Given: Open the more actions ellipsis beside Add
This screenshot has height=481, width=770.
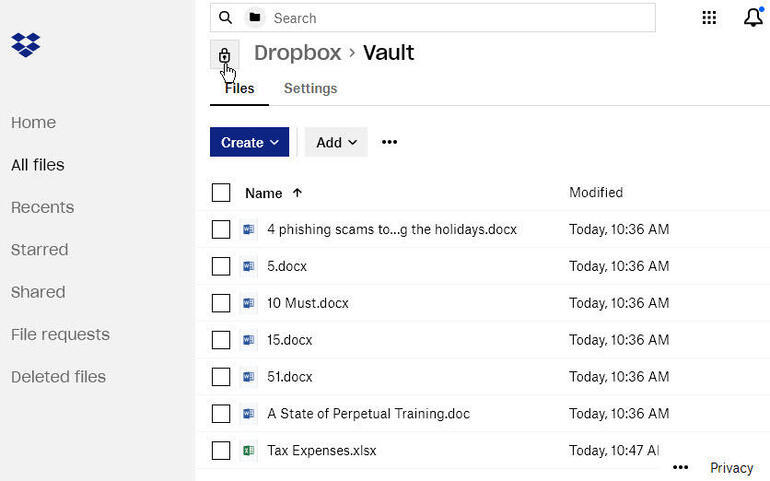Looking at the screenshot, I should (390, 142).
